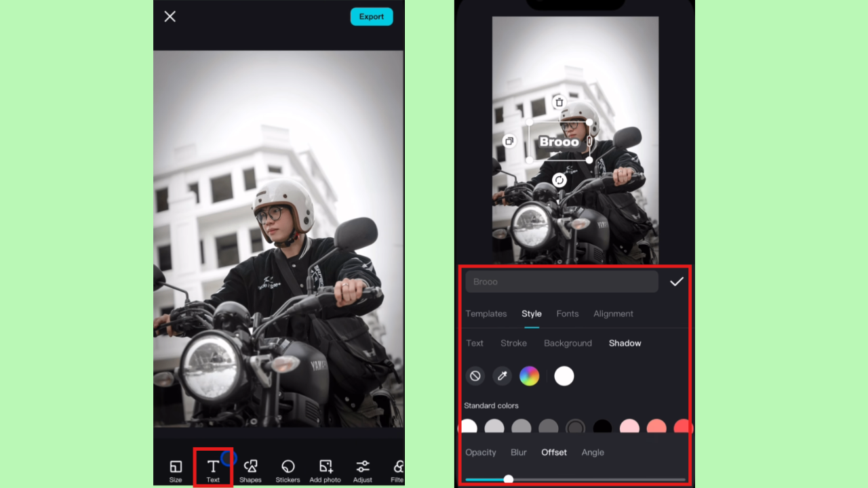Screen dimensions: 868x488
Task: Tap Export to save the image
Action: pyautogui.click(x=372, y=16)
